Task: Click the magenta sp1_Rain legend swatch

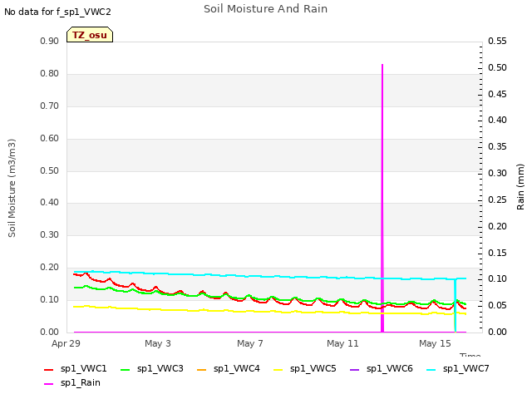Action: [49, 384]
